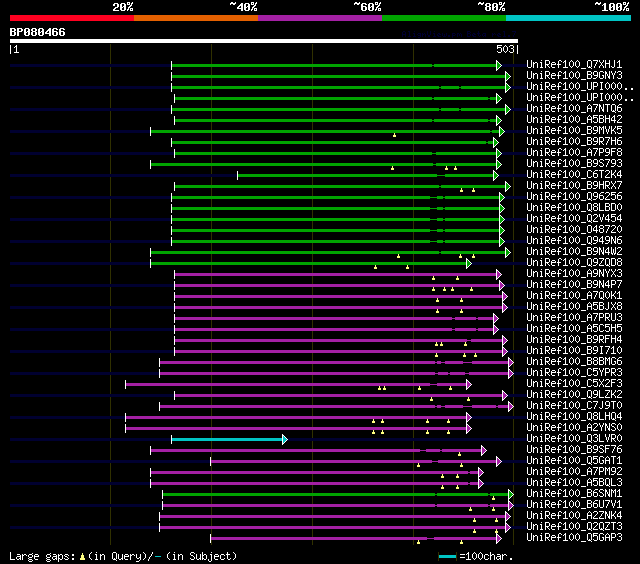
Task: Click the green arrowhead ending C6T2K4 alignment
Action: pyautogui.click(x=496, y=175)
